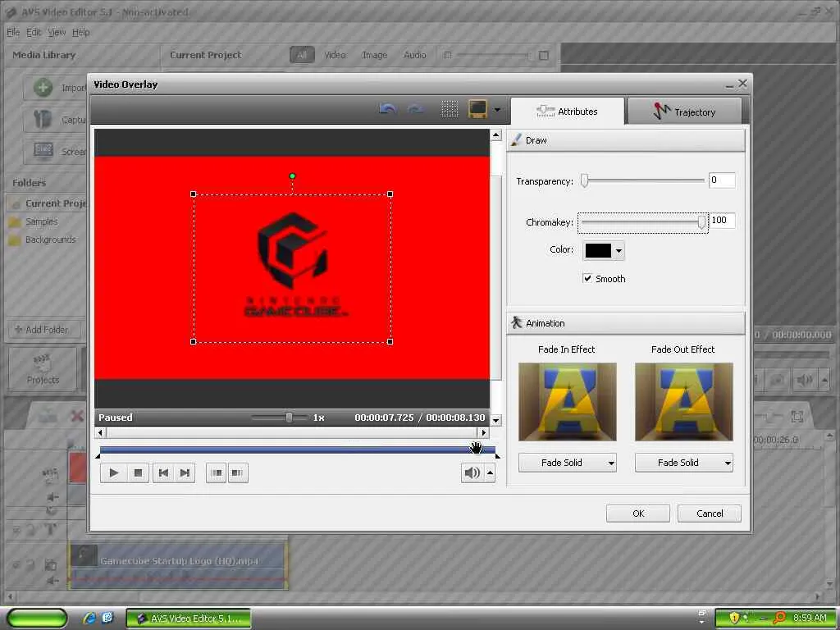
Task: Click the Fade In Effect thumbnail
Action: (x=568, y=402)
